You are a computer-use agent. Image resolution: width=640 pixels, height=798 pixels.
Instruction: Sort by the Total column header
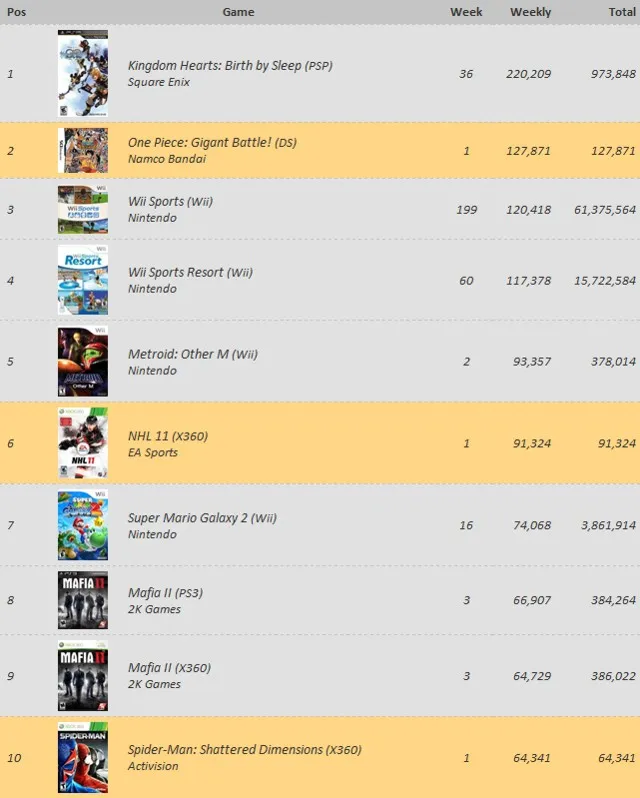(622, 12)
